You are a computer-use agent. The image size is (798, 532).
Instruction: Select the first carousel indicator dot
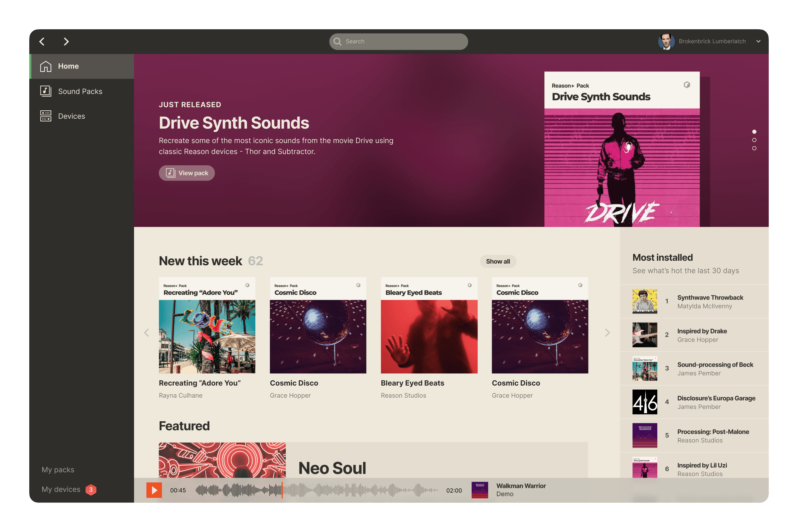(754, 132)
